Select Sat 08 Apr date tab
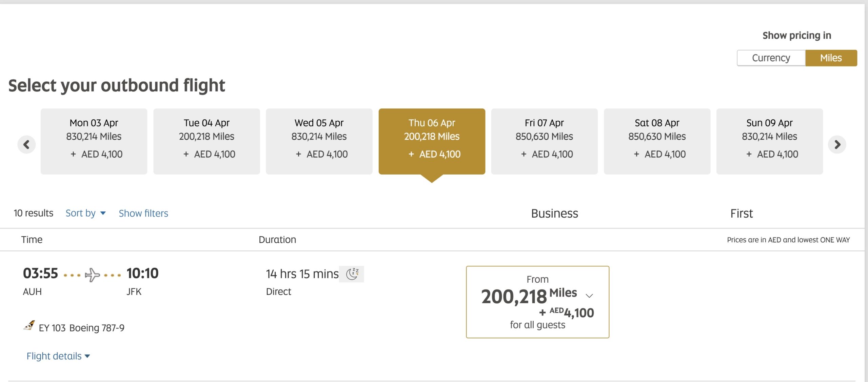Screen dimensions: 868x382 click(657, 141)
